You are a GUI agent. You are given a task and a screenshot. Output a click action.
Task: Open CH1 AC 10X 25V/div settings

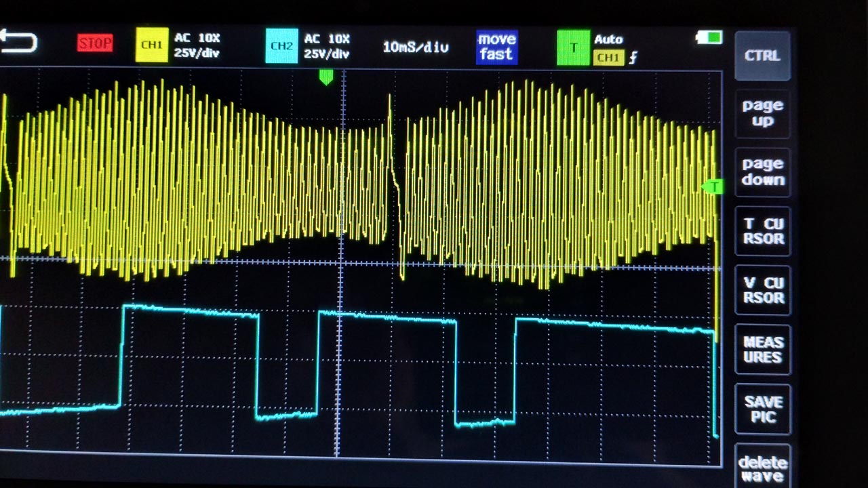(197, 45)
